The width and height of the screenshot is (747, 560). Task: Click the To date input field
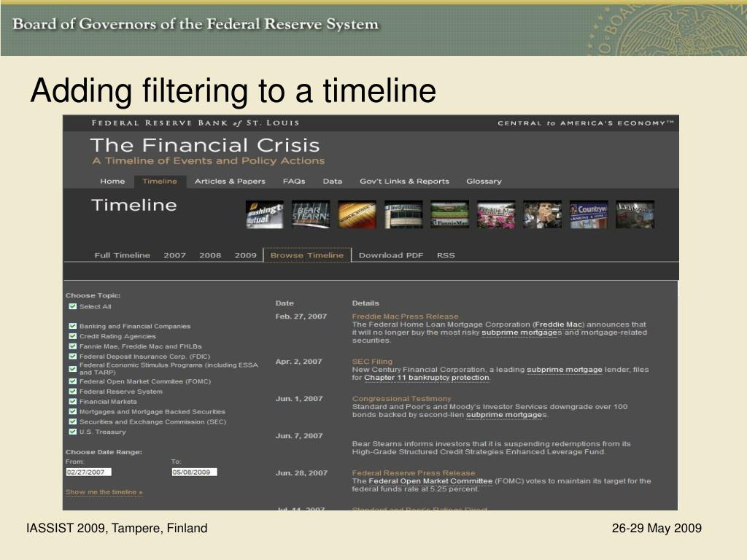pos(194,472)
